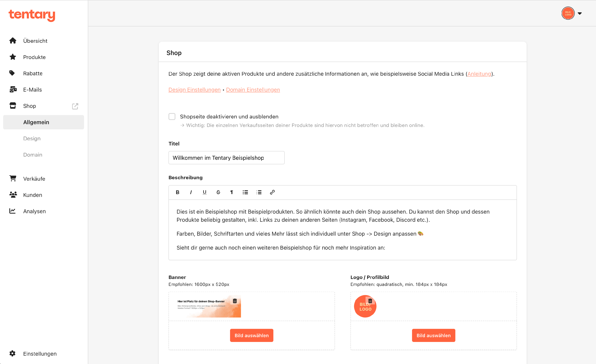Open the Domain submenu item
Screen dimensions: 596x364
point(33,155)
